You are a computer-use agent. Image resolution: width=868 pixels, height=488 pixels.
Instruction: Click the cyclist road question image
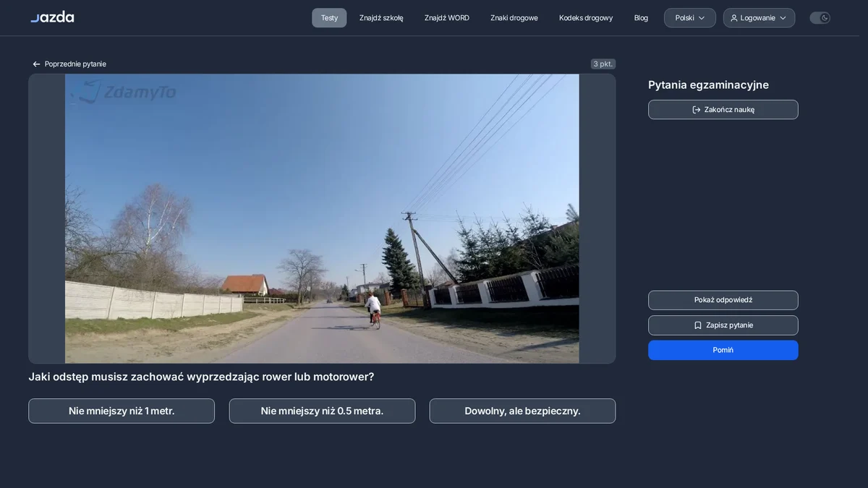(x=322, y=218)
